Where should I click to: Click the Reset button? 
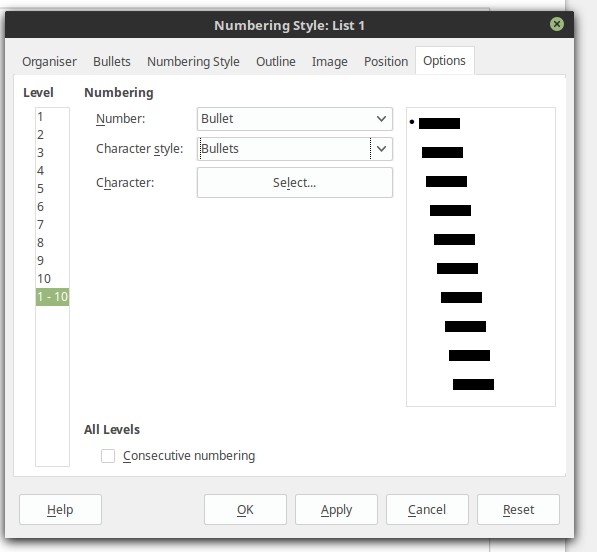(x=519, y=509)
